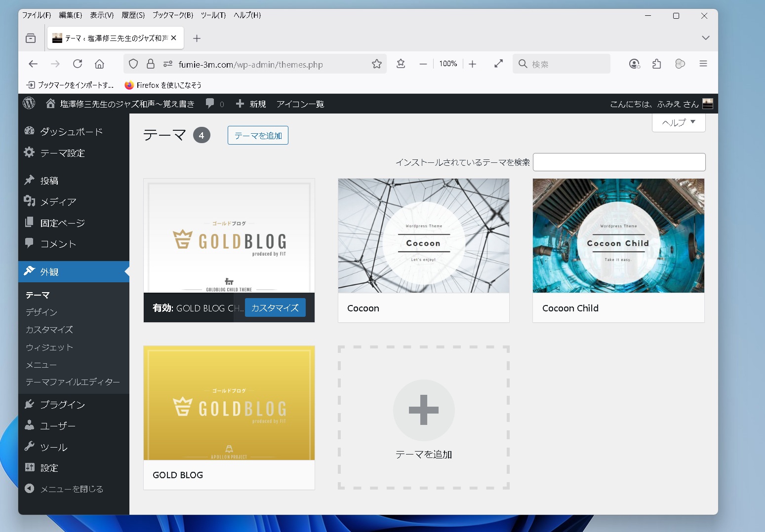The width and height of the screenshot is (765, 532).
Task: Reload the current page
Action: pyautogui.click(x=78, y=64)
